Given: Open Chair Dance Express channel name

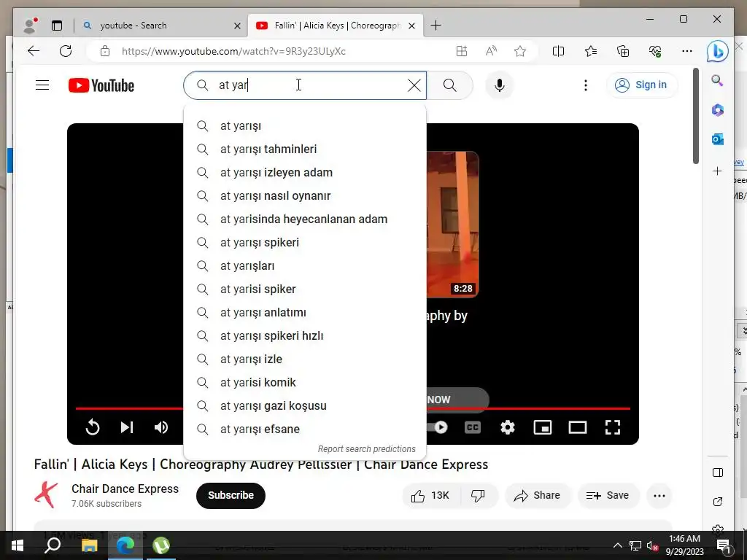Looking at the screenshot, I should tap(125, 489).
